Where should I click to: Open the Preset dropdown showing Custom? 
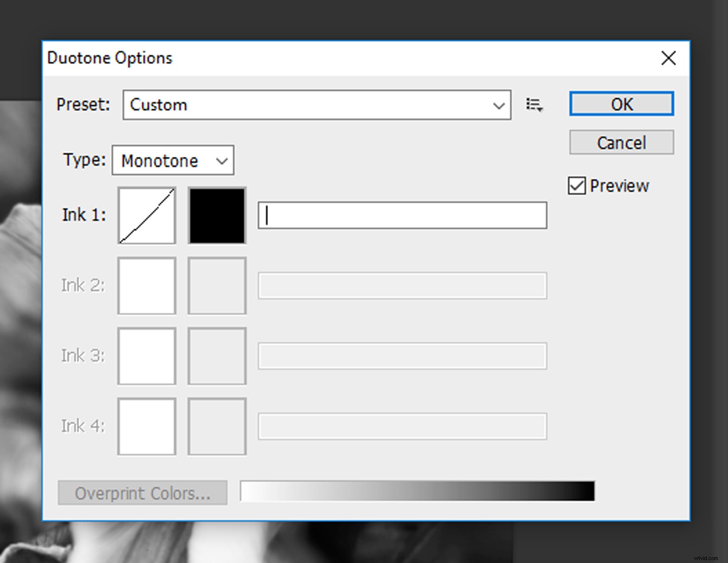tap(315, 105)
